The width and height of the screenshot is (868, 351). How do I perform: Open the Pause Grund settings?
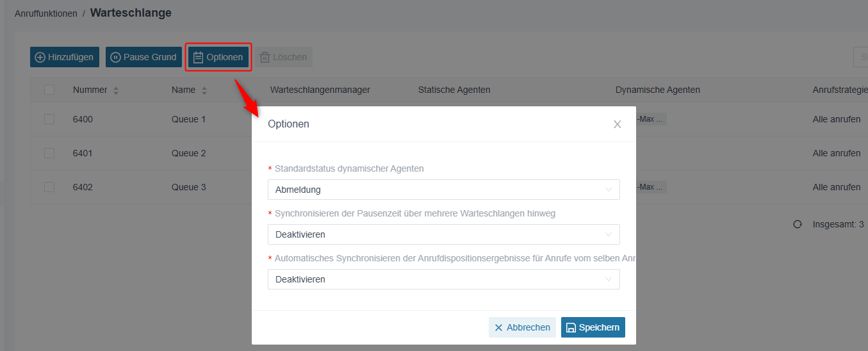click(143, 57)
